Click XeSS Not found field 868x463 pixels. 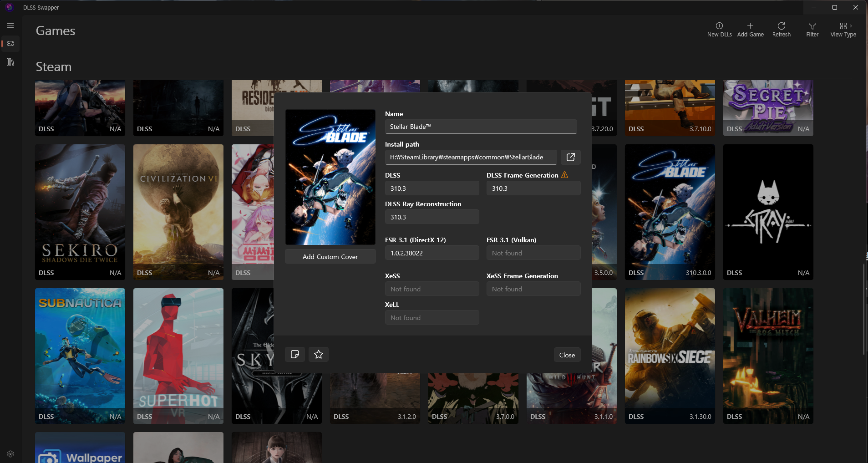(x=432, y=289)
